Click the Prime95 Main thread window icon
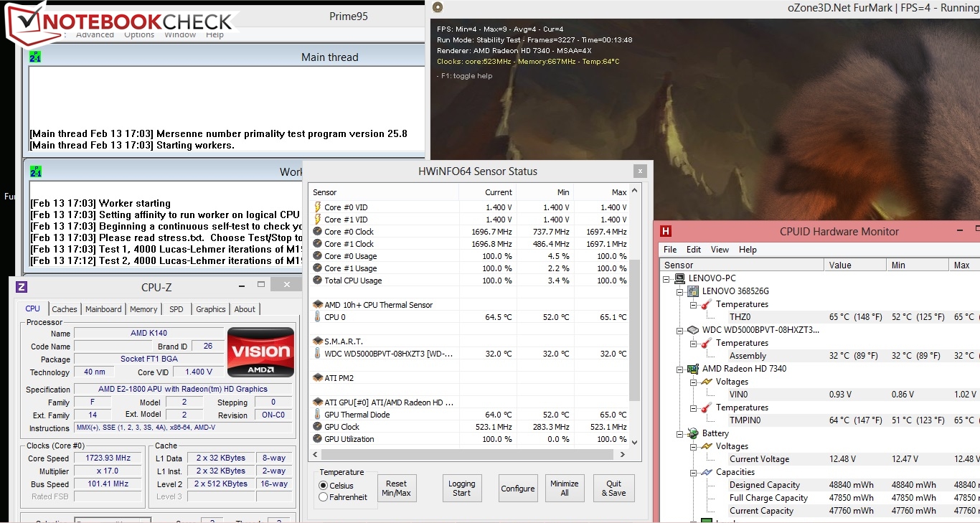 tap(35, 57)
